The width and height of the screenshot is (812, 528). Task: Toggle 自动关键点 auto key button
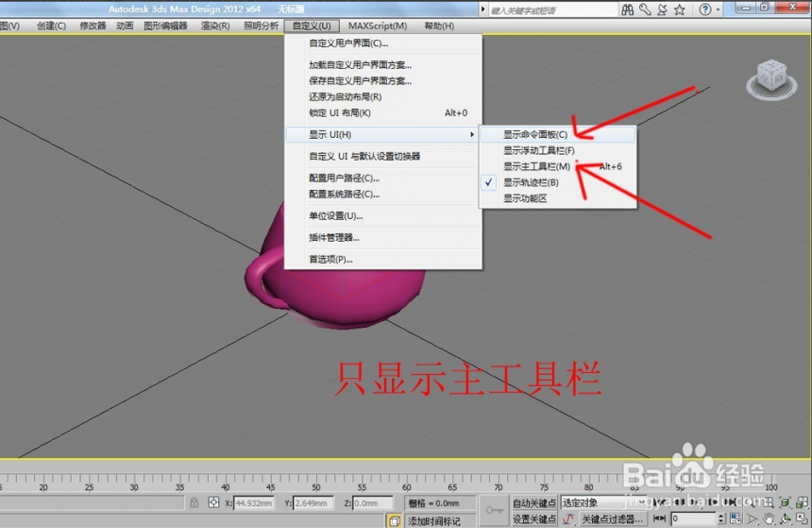point(534,502)
